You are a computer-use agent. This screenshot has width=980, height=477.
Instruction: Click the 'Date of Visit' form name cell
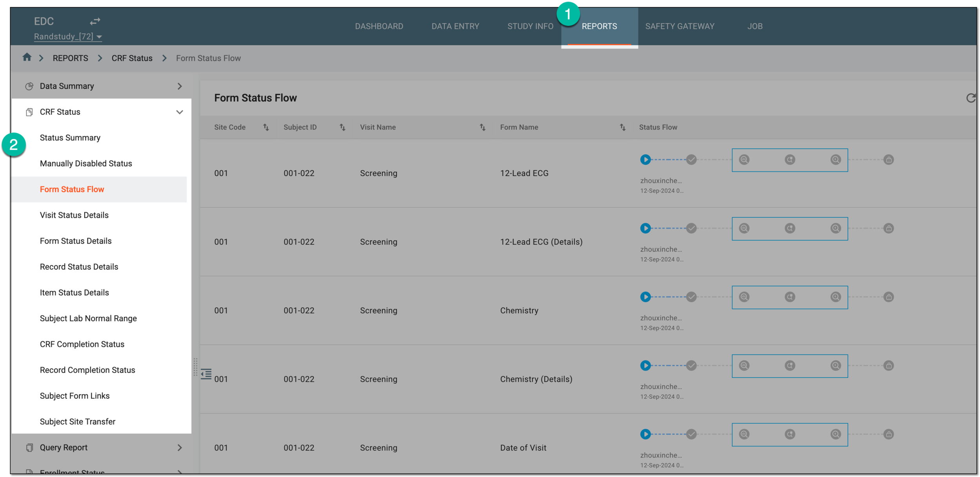click(523, 448)
